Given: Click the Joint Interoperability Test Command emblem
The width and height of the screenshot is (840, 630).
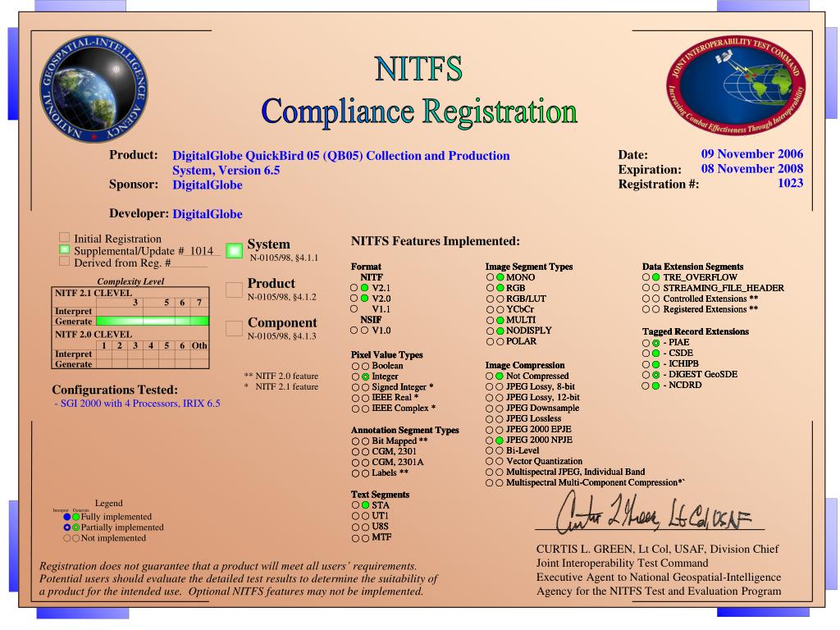Looking at the screenshot, I should click(x=736, y=85).
